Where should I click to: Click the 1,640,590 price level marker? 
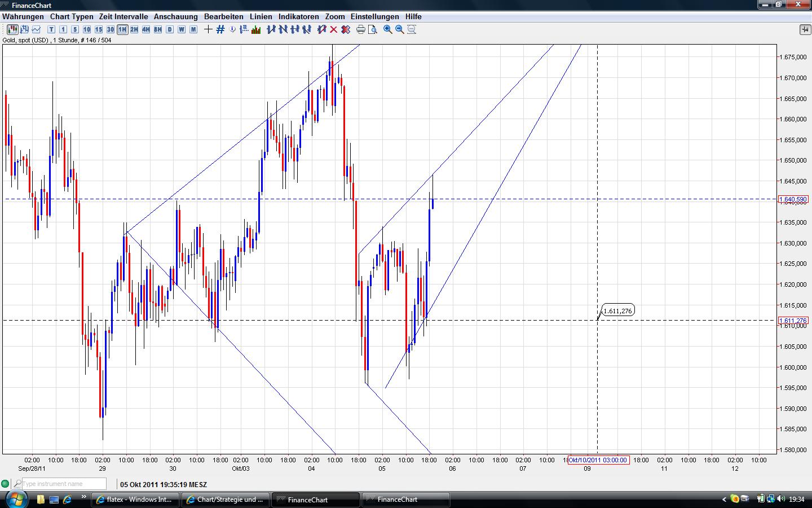(x=793, y=199)
